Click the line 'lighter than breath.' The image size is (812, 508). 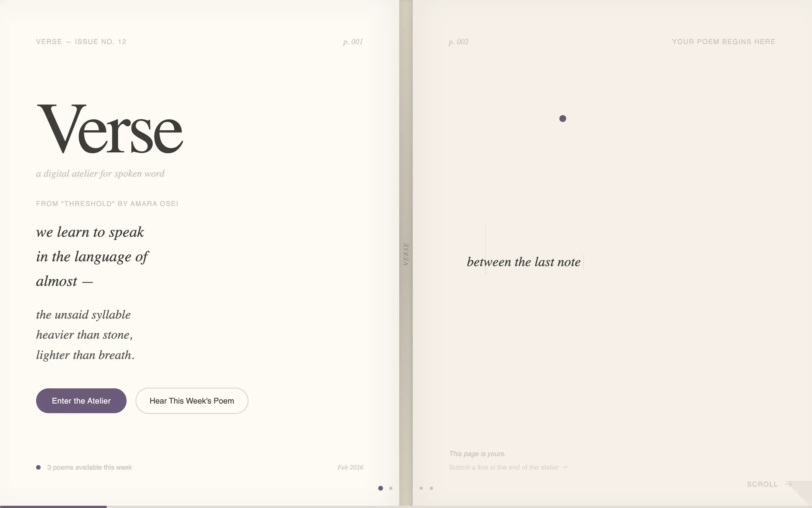click(x=85, y=355)
